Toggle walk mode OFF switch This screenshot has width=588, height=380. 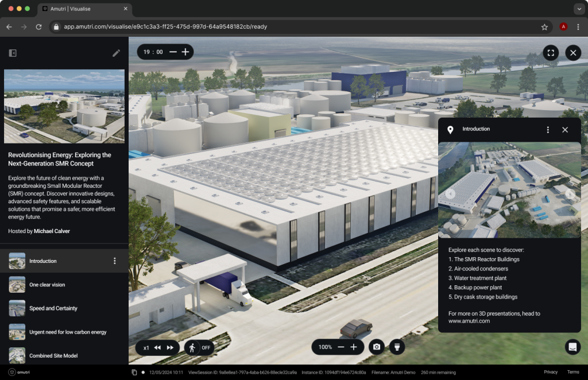click(198, 347)
